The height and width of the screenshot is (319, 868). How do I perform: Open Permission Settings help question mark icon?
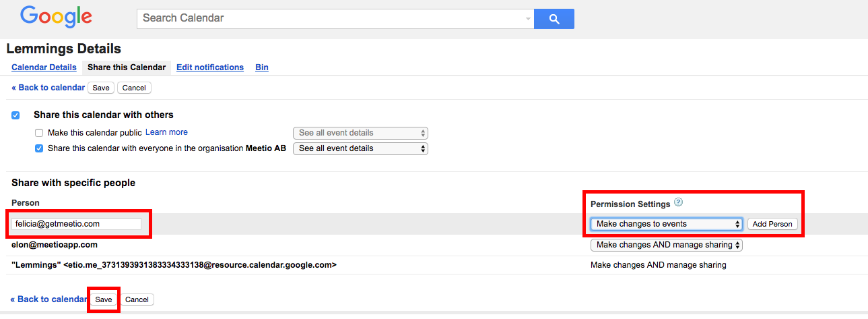coord(679,202)
